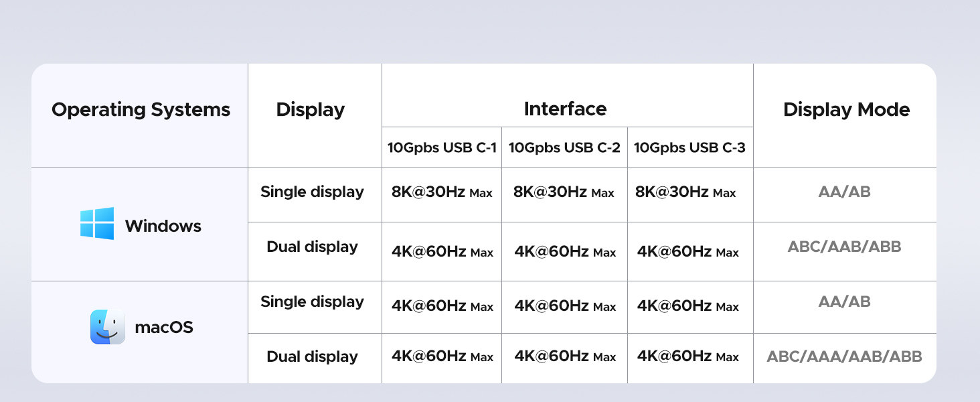Click the 10Gpbs USB C-1 subheader
Image resolution: width=980 pixels, height=402 pixels.
pyautogui.click(x=442, y=147)
